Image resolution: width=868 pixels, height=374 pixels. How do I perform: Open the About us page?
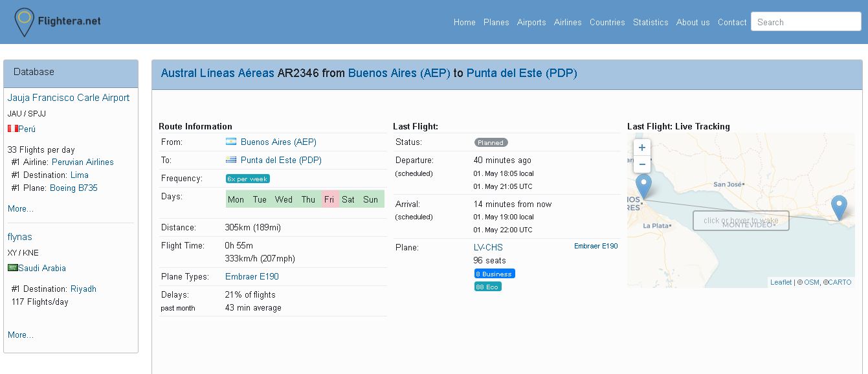693,22
